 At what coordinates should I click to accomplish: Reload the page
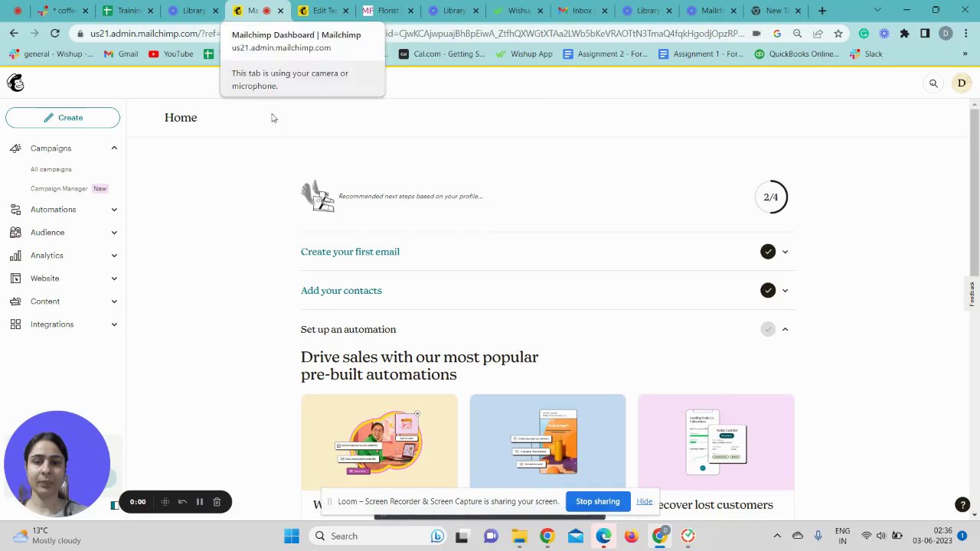click(55, 34)
